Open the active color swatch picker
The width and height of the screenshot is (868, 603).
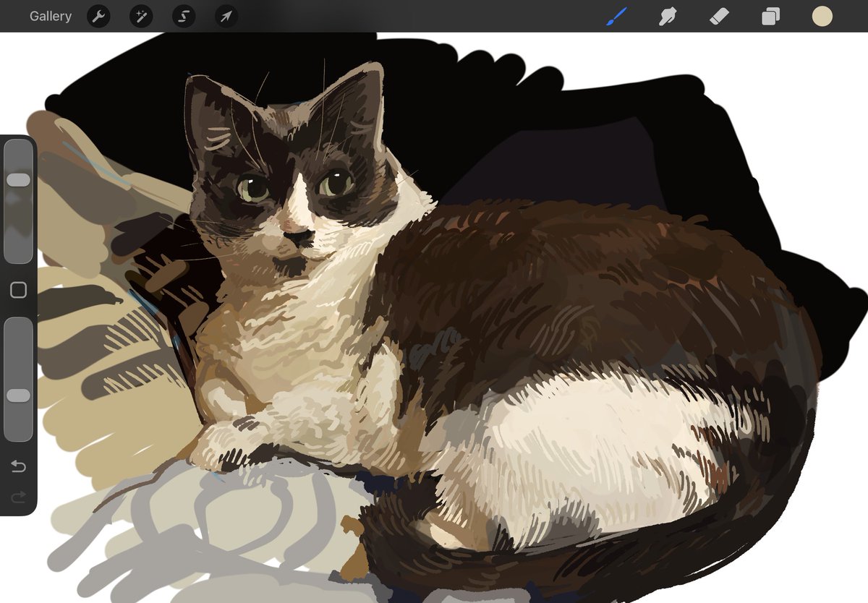(x=822, y=16)
